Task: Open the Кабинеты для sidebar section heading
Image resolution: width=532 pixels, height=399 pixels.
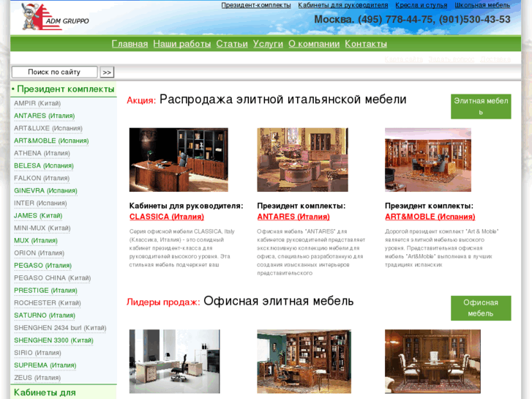Action: point(45,392)
